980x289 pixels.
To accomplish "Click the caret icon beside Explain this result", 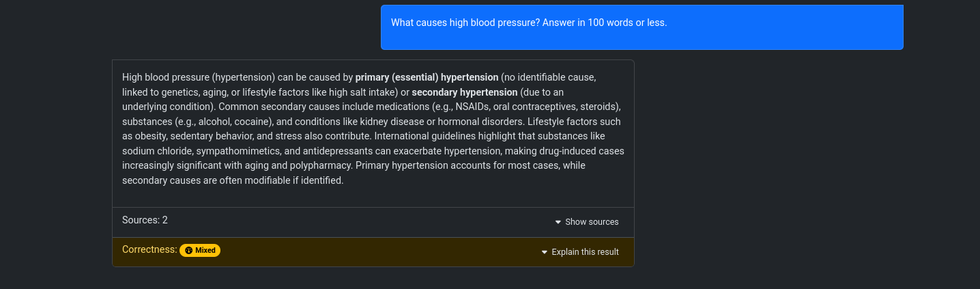I will [545, 252].
